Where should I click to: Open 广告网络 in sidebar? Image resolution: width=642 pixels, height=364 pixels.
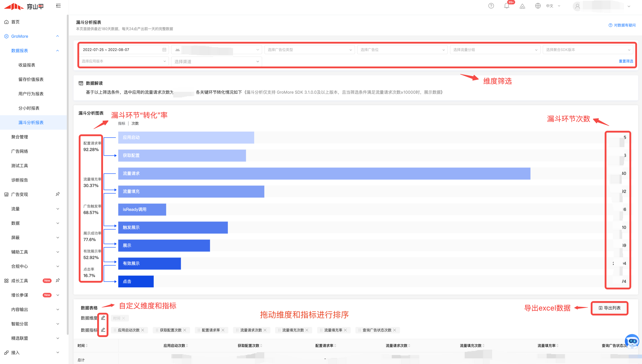point(20,151)
